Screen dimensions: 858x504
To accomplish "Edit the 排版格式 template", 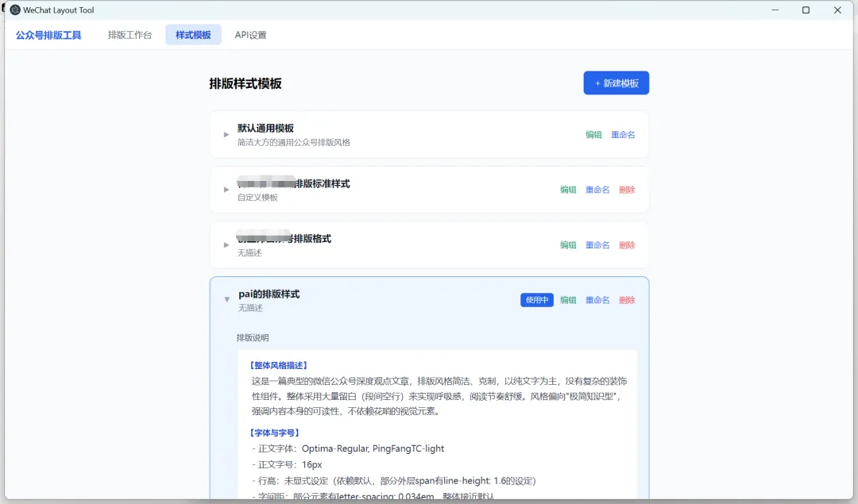I will click(x=568, y=245).
